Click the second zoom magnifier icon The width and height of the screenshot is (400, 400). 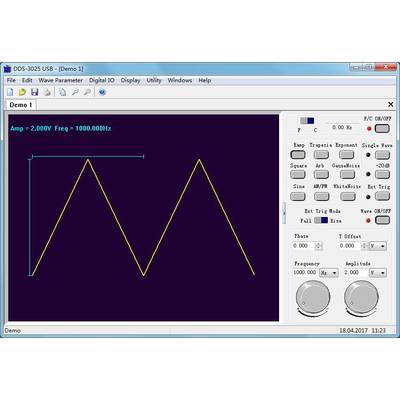(x=87, y=92)
